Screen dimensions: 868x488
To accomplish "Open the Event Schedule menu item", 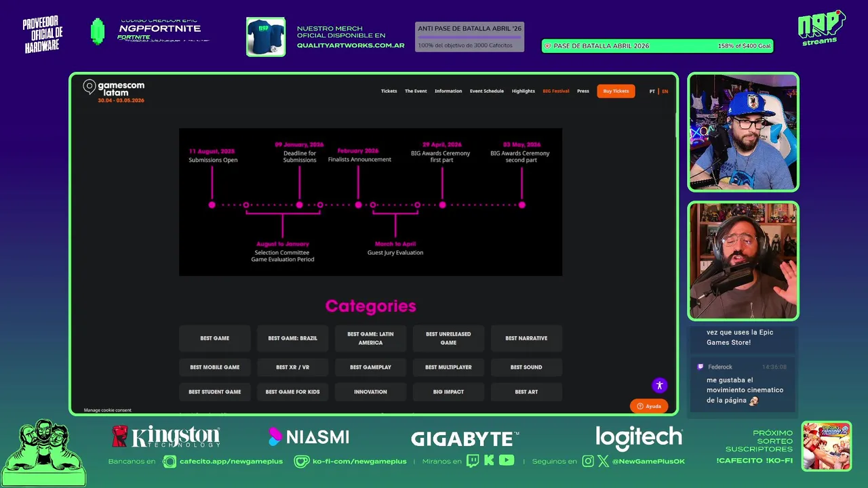I will 487,91.
